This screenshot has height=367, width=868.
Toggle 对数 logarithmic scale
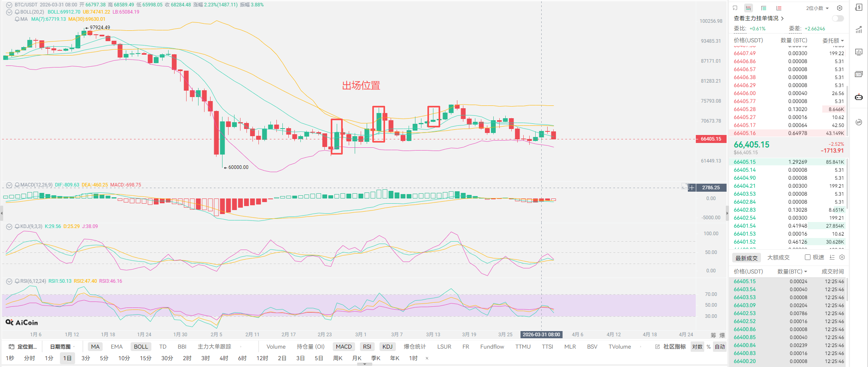point(697,347)
